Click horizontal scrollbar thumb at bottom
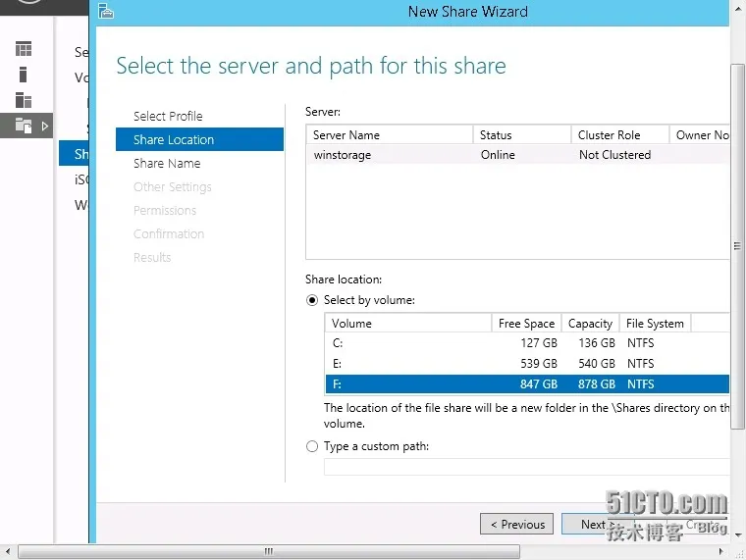Image resolution: width=746 pixels, height=560 pixels. point(269,551)
